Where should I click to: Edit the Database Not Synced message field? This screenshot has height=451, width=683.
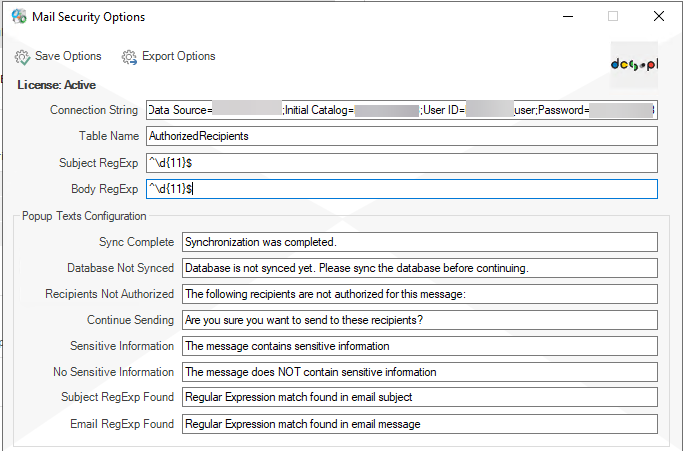click(x=420, y=268)
